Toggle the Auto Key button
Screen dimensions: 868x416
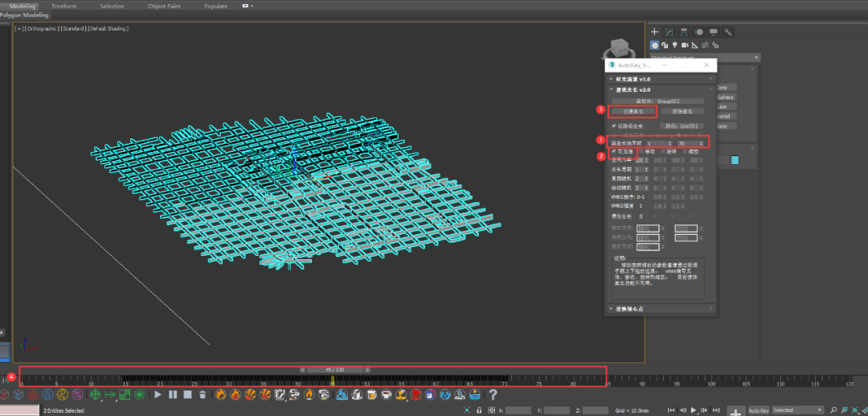759,410
